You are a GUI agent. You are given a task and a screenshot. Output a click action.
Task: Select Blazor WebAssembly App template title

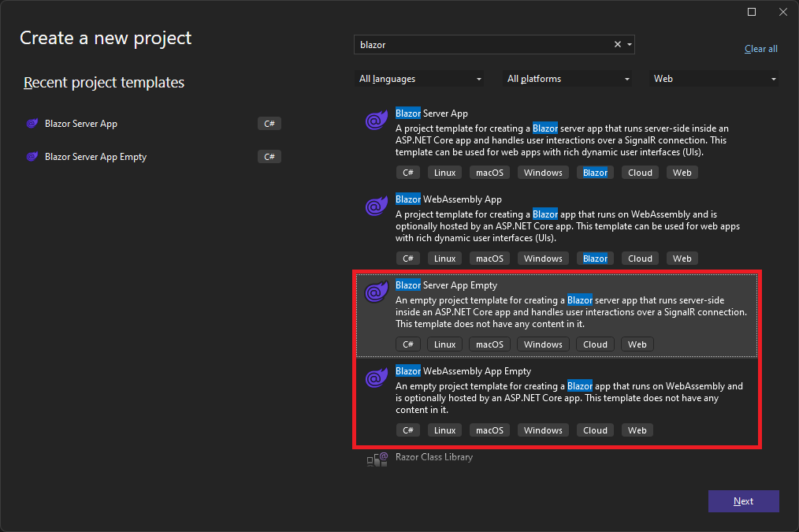coord(448,199)
